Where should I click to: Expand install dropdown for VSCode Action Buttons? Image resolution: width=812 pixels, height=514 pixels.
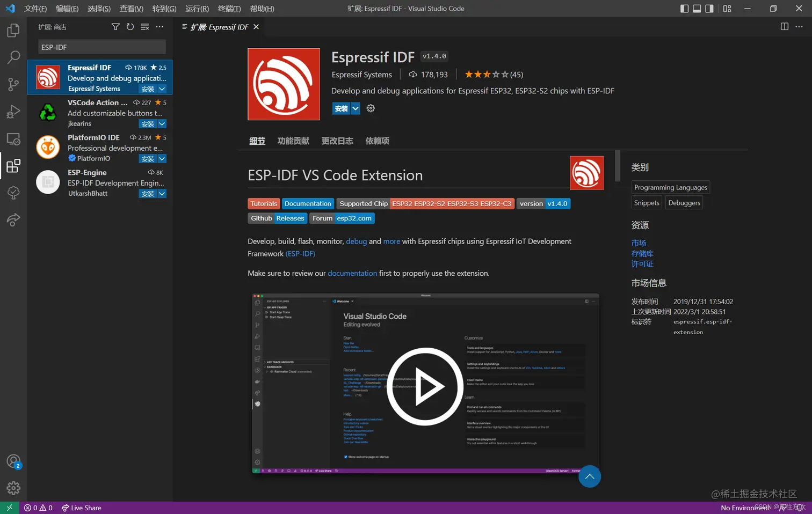click(162, 124)
